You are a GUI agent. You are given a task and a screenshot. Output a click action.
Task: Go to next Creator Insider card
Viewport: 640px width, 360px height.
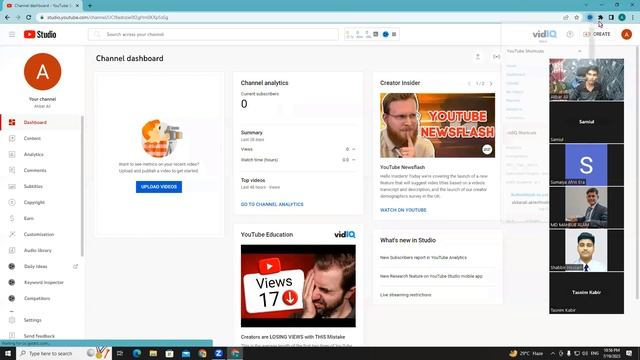[x=491, y=83]
